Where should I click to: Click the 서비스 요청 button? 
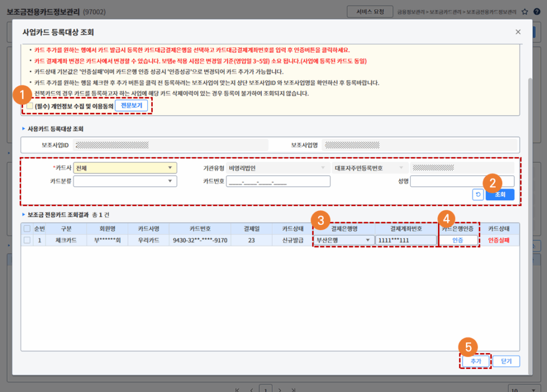click(370, 12)
